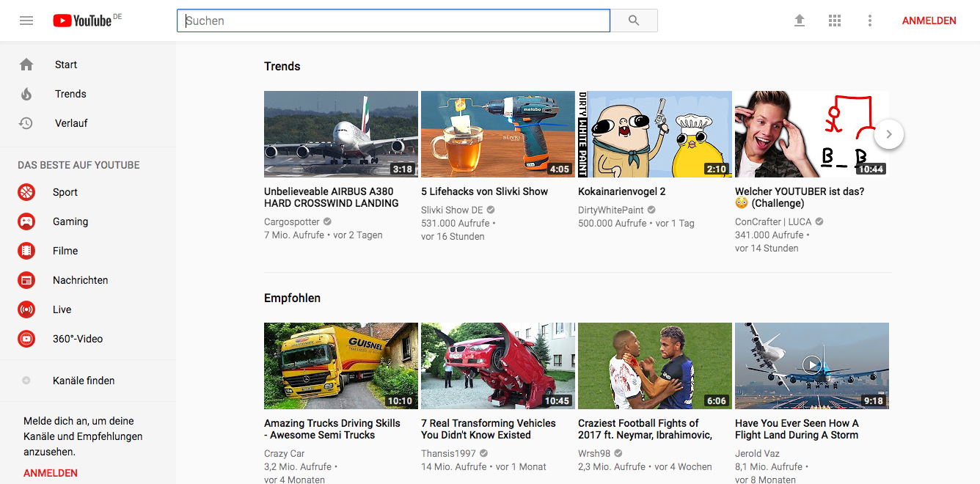Open the YouTube apps grid icon
Screen dimensions: 980x484
[835, 21]
